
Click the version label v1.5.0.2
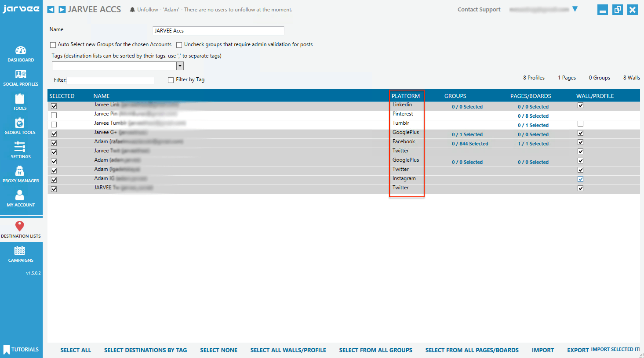pyautogui.click(x=33, y=273)
